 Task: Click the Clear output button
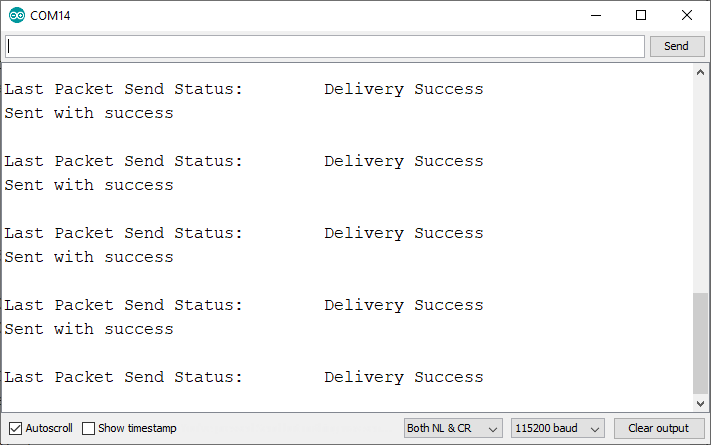pyautogui.click(x=658, y=428)
